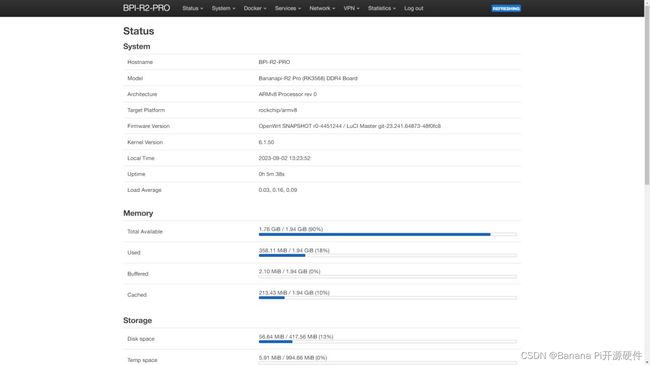Open the Network dropdown menu
The width and height of the screenshot is (650, 365).
click(x=322, y=8)
